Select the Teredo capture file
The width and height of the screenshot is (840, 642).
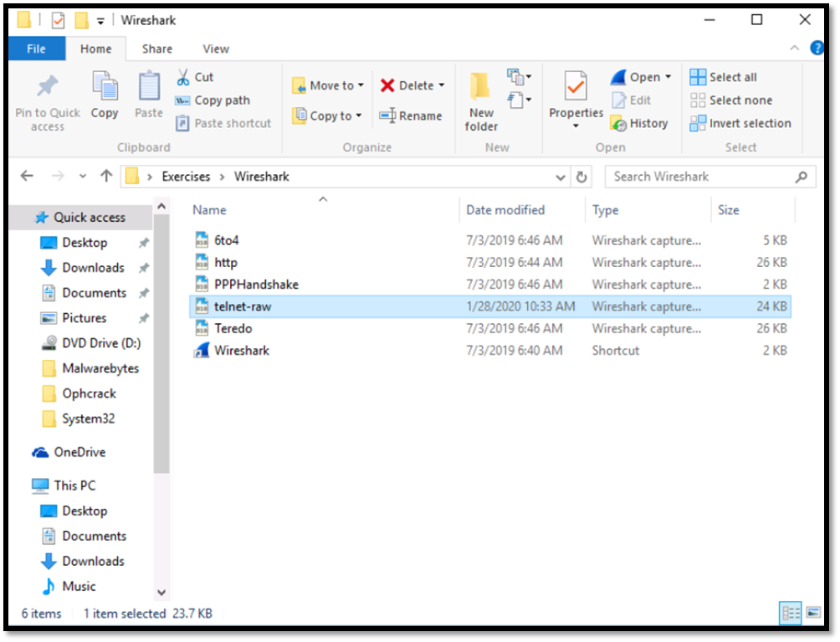490,328
